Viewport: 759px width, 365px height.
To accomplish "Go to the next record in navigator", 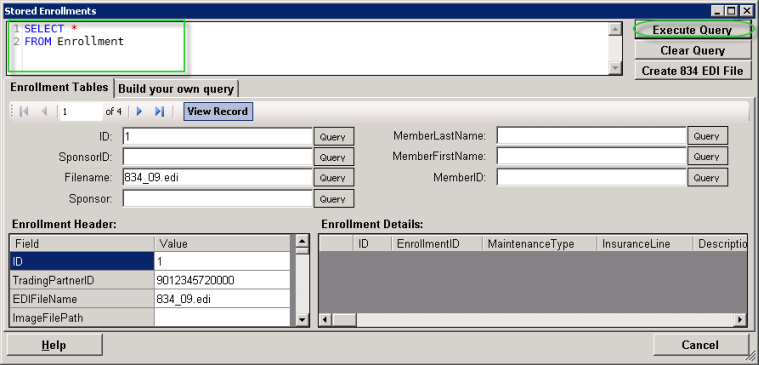I will [139, 112].
